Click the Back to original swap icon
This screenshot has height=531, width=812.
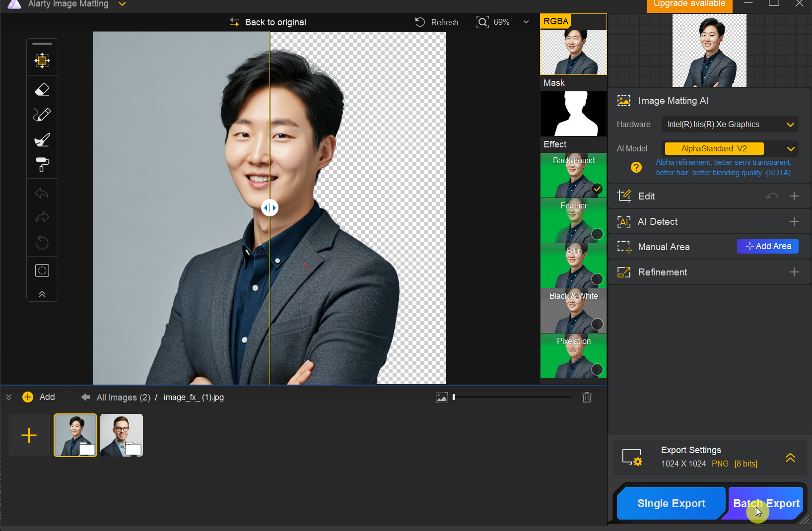coord(234,22)
